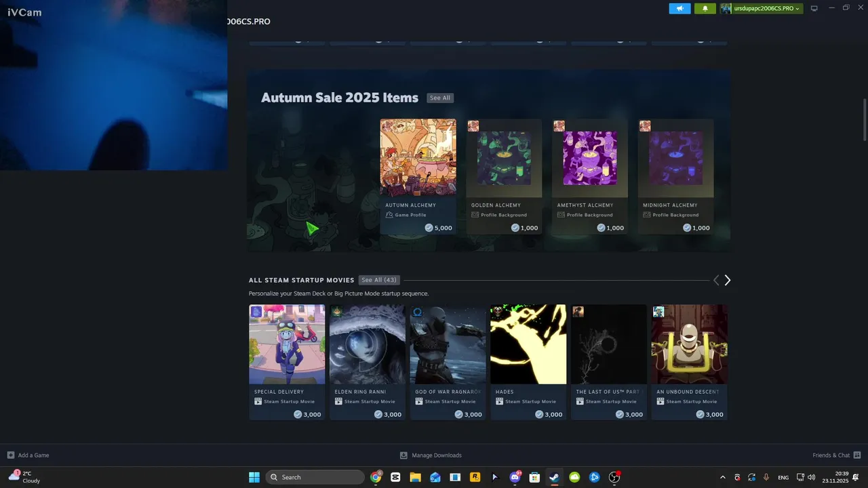This screenshot has width=868, height=488.
Task: Open Elden Ring Ranni startup movie thumbnail
Action: [368, 344]
